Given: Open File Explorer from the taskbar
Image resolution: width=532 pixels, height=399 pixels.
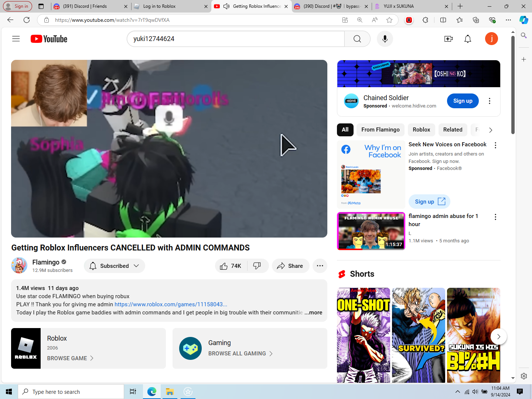Looking at the screenshot, I should click(x=170, y=392).
